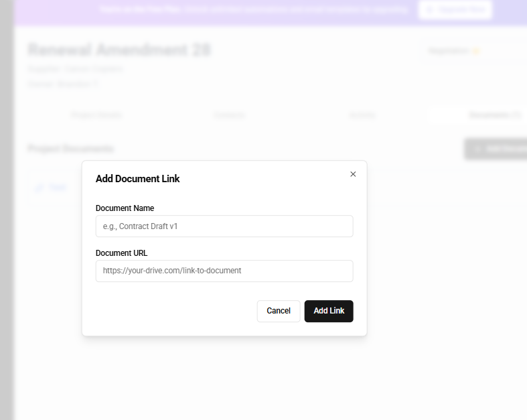Click the Document URL label
This screenshot has width=527, height=420.
[x=121, y=253]
